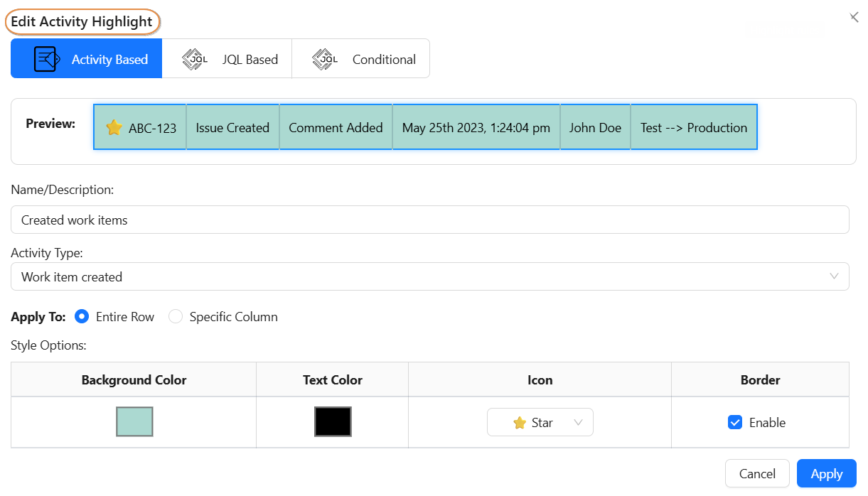Open the Activity Type dropdown
The image size is (868, 496).
pos(429,277)
